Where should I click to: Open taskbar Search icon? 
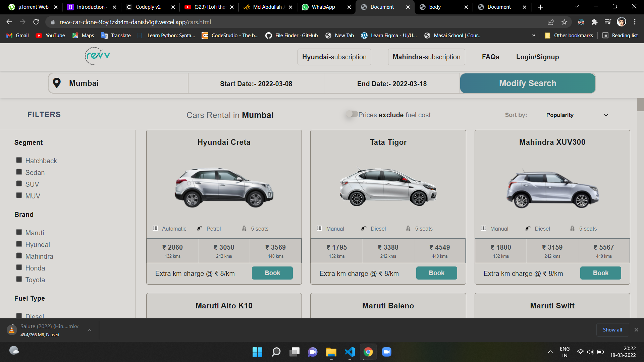coord(276,352)
